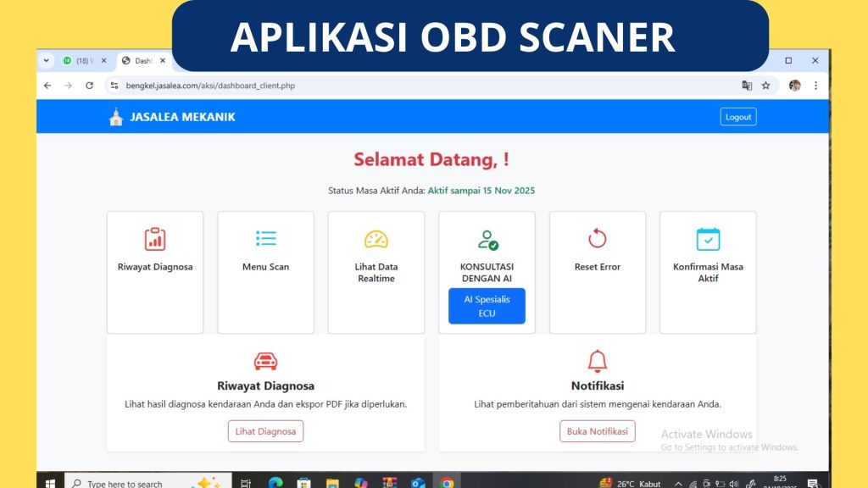868x488 pixels.
Task: Open Konfirmasi Masa Aktif calendar icon
Action: [708, 239]
